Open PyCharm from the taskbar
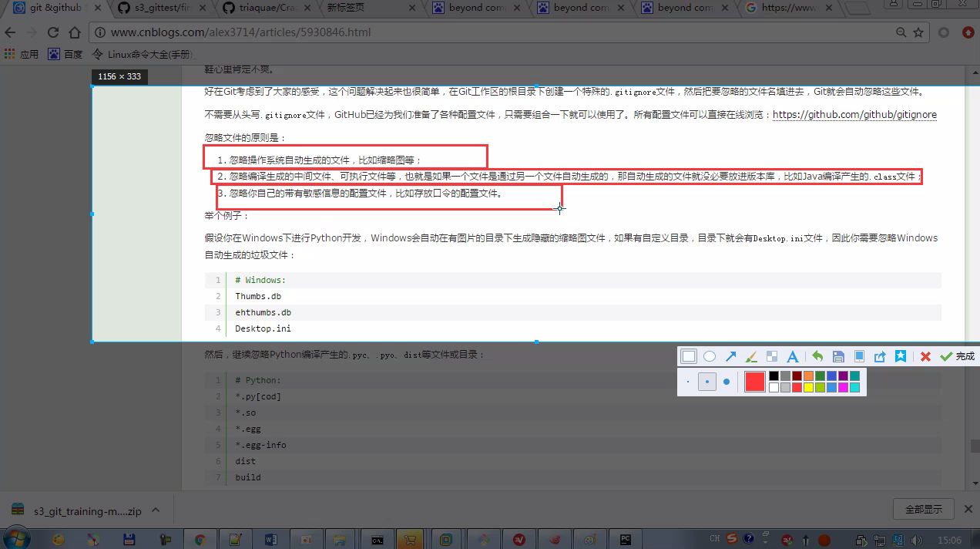Viewport: 980px width, 549px height. pos(626,540)
